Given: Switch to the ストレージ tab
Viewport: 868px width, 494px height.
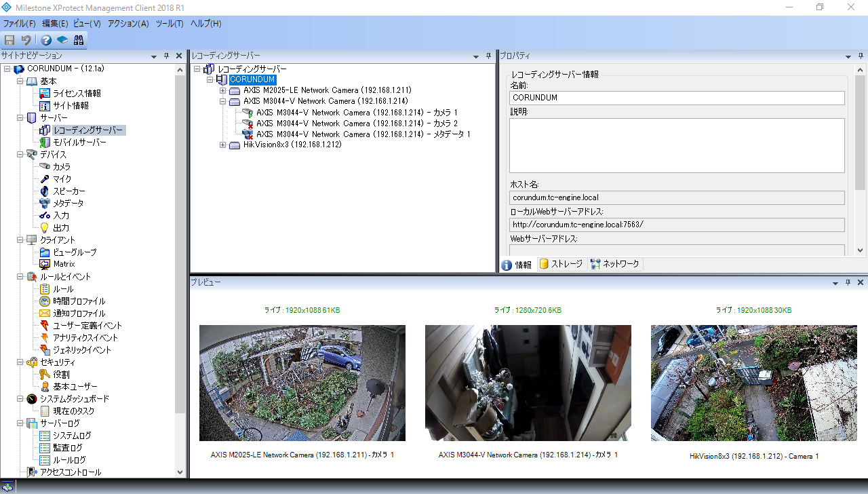Looking at the screenshot, I should [561, 264].
